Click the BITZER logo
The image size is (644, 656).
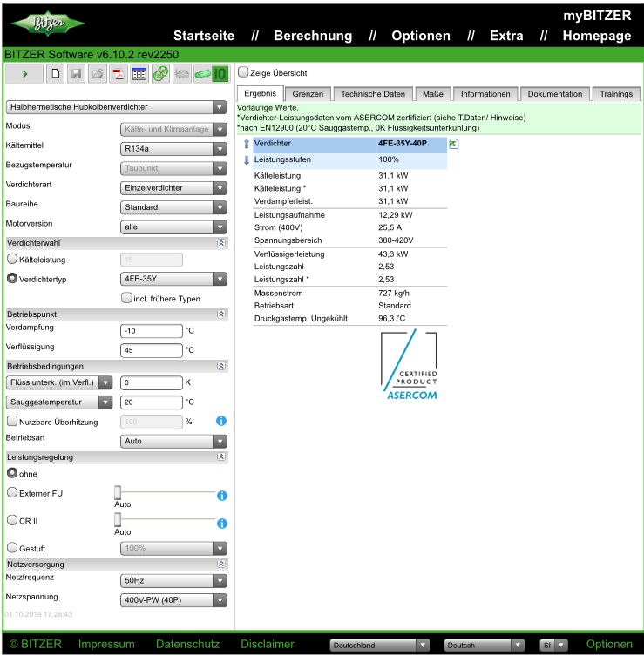click(x=48, y=23)
